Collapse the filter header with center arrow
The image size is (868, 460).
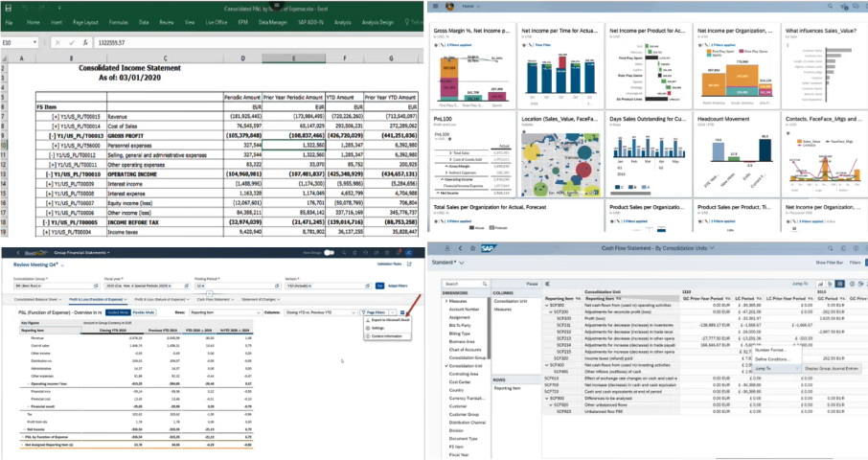pos(209,293)
